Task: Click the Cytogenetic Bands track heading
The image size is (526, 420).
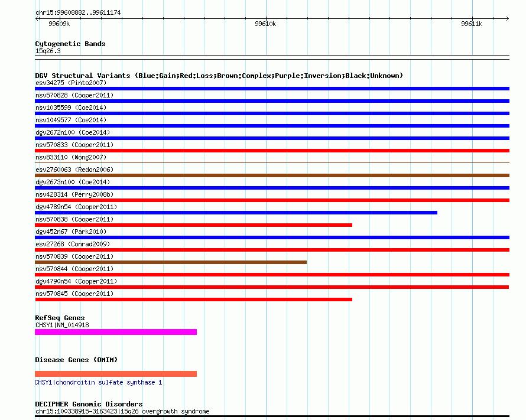Action: click(70, 44)
